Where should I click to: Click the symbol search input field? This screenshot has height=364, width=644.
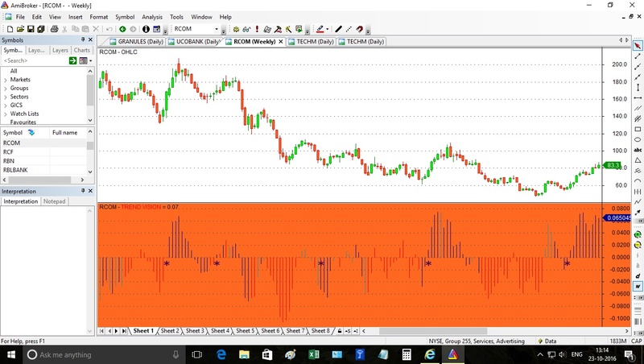pos(35,60)
